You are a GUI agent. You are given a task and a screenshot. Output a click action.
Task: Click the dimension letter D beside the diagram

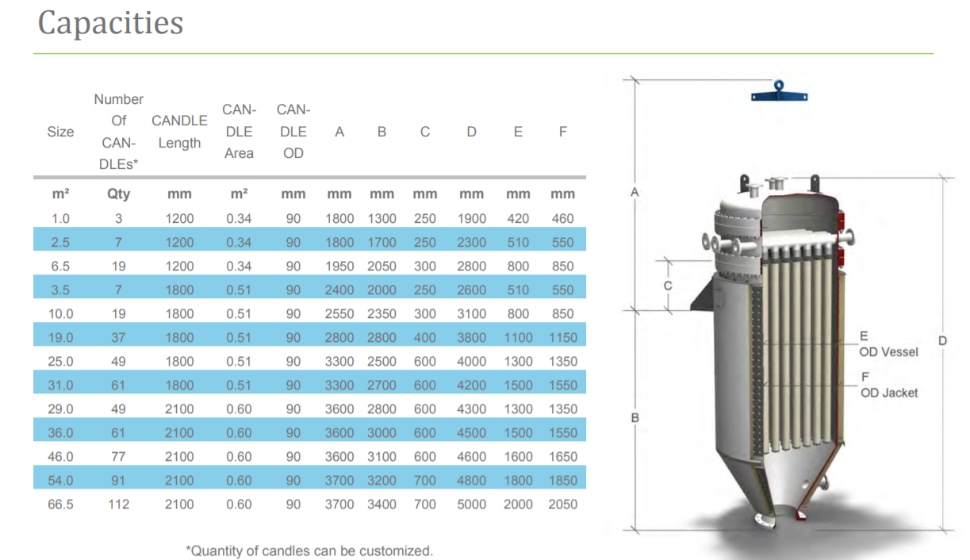tap(942, 341)
